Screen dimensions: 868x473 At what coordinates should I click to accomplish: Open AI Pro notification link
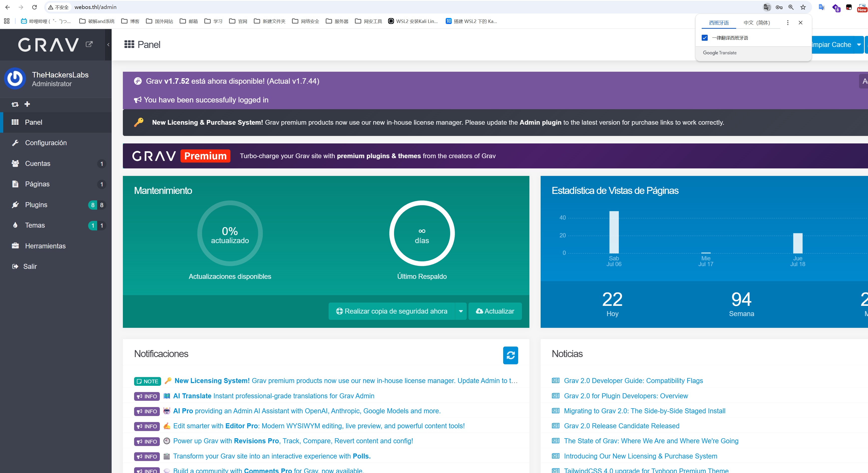pos(307,411)
